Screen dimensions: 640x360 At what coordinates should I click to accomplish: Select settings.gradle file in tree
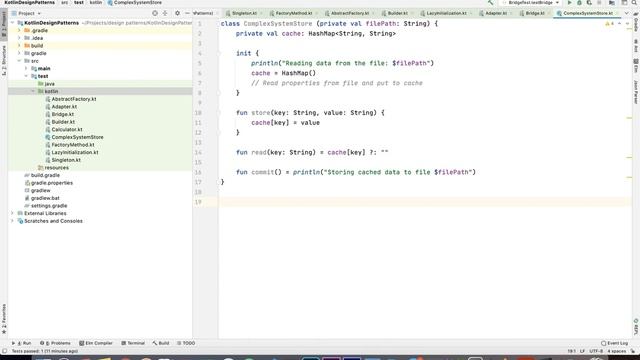[x=49, y=206]
